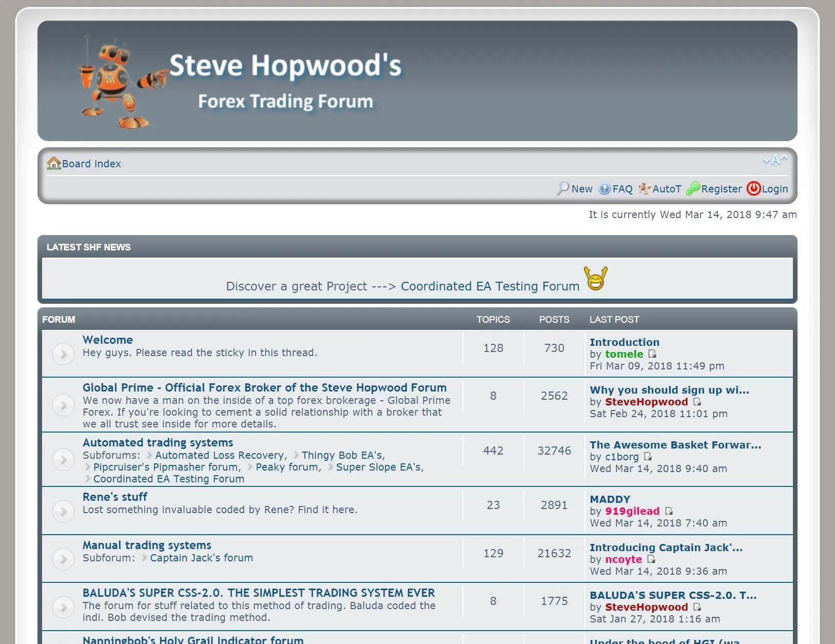Open the Peaky forum subforum
Image resolution: width=835 pixels, height=644 pixels.
click(287, 467)
